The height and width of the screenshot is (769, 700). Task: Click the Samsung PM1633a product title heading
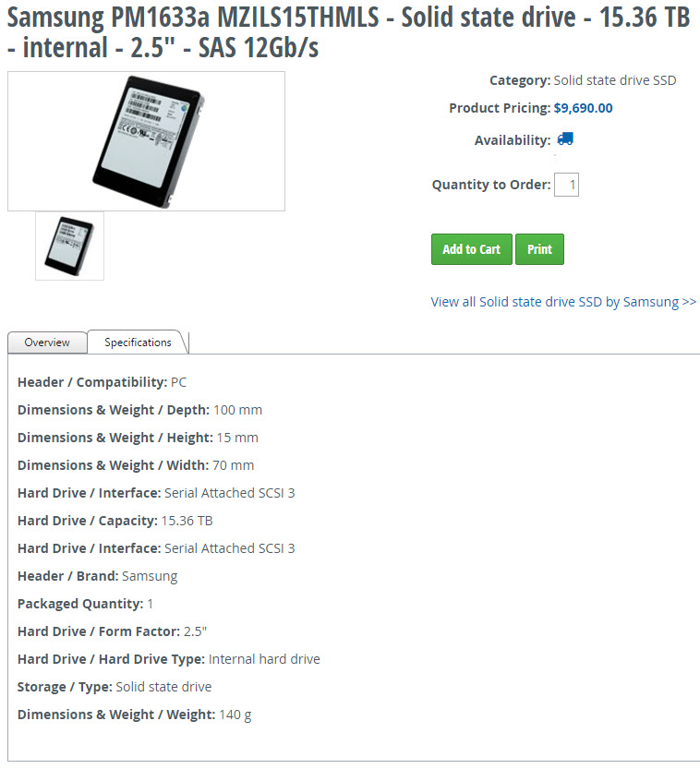pyautogui.click(x=348, y=31)
